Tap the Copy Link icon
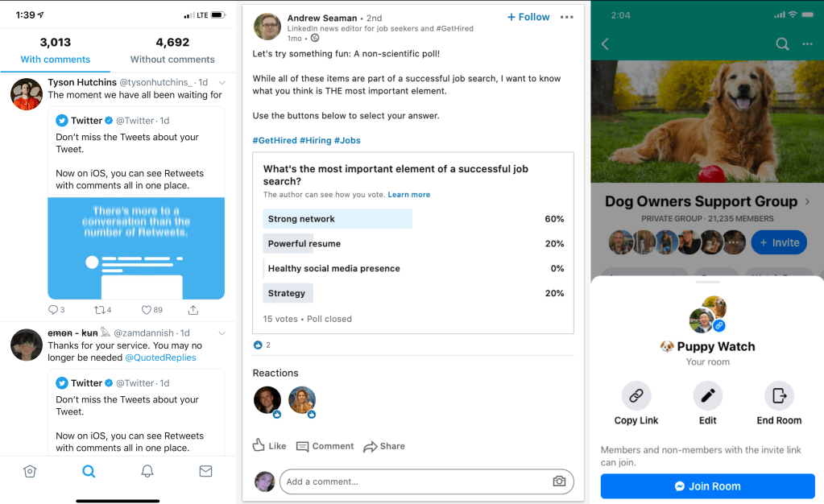824x504 pixels. click(x=636, y=396)
